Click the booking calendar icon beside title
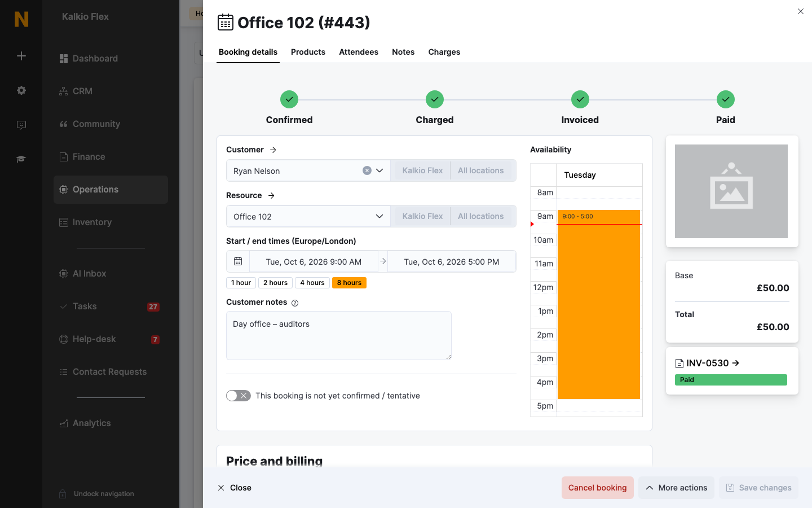 point(226,22)
